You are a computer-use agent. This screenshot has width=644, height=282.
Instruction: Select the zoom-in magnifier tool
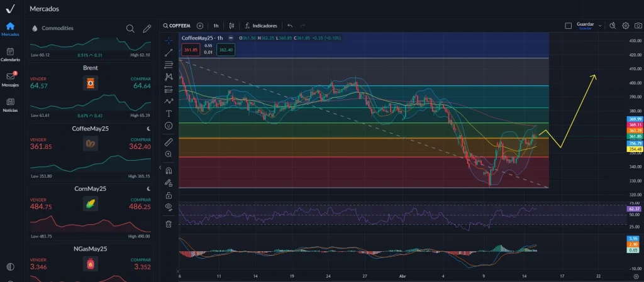coord(169,154)
